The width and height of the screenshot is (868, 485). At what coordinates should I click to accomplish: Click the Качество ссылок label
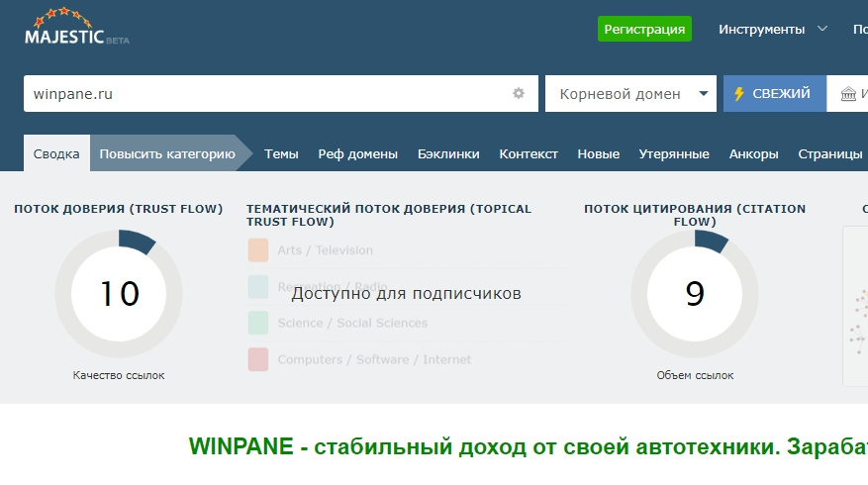click(x=119, y=375)
